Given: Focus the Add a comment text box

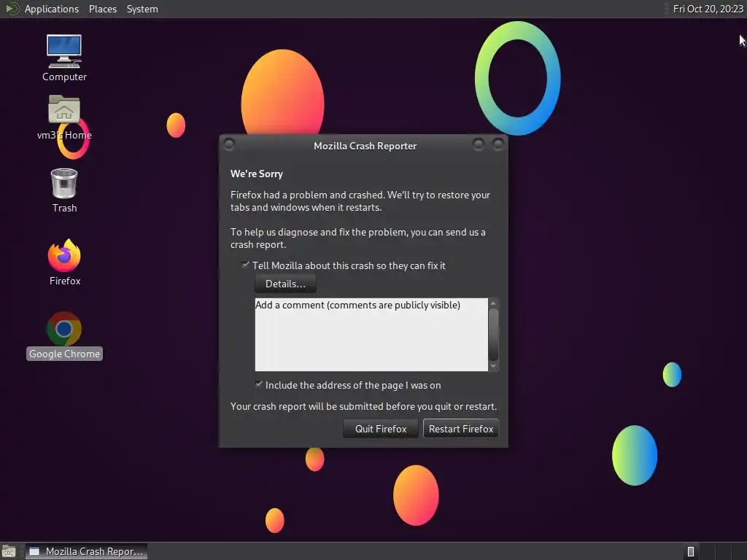Looking at the screenshot, I should (x=371, y=334).
